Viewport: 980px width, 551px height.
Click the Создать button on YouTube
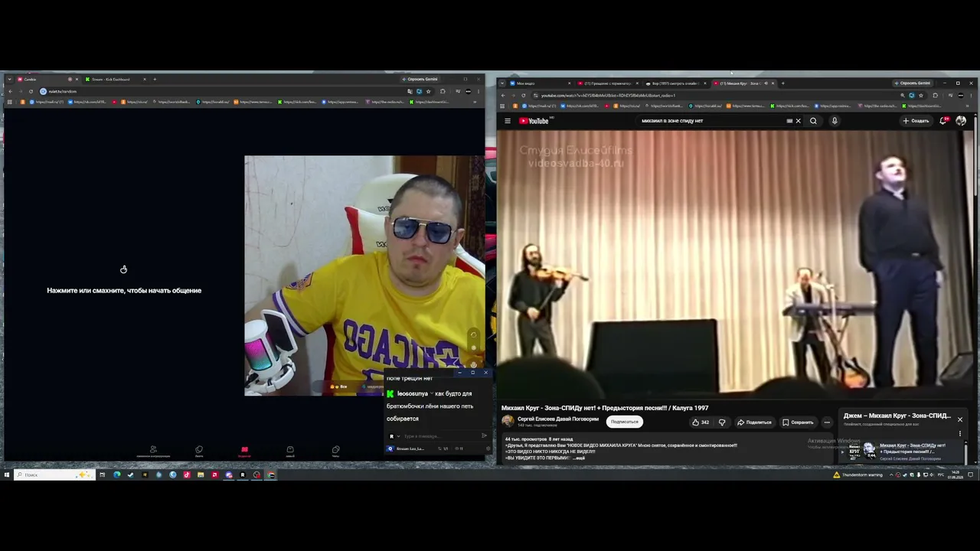(x=916, y=121)
